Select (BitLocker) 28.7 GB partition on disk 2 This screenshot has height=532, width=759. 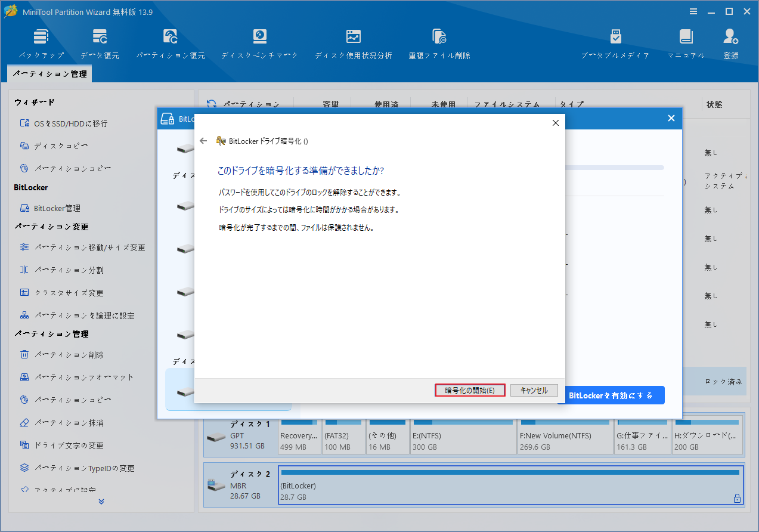pos(511,485)
